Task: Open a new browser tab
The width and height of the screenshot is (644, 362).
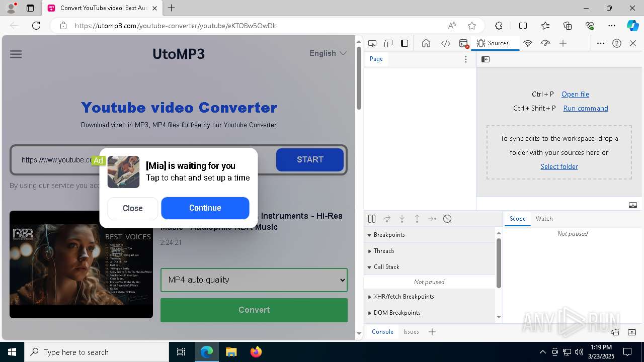Action: (172, 8)
